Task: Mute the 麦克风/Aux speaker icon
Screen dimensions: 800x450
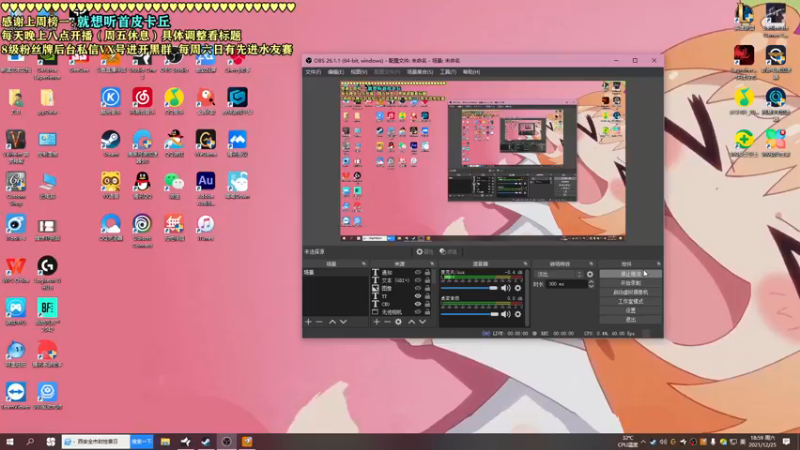Action: pyautogui.click(x=506, y=288)
